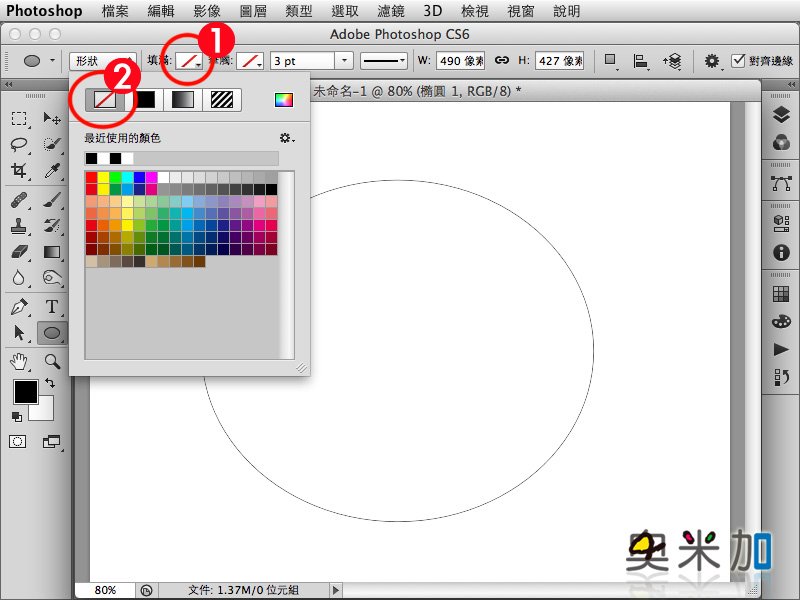The width and height of the screenshot is (800, 600).
Task: Click the foreground color swatch
Action: (x=25, y=391)
